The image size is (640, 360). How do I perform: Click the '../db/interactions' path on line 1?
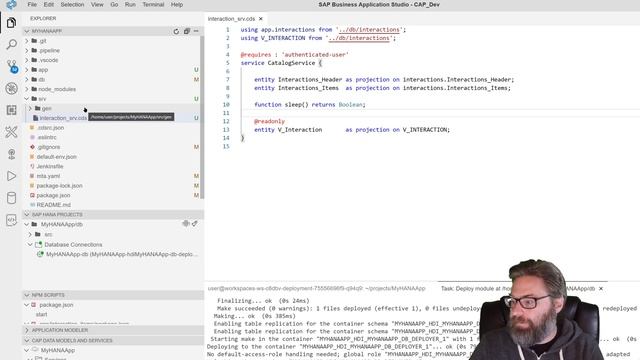(x=369, y=30)
